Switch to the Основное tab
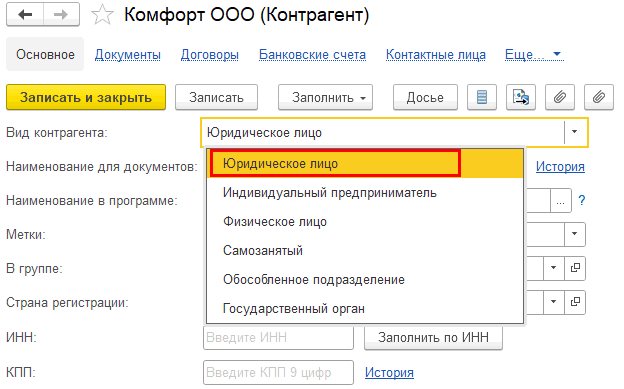Viewport: 624px width, 389px height. point(45,54)
